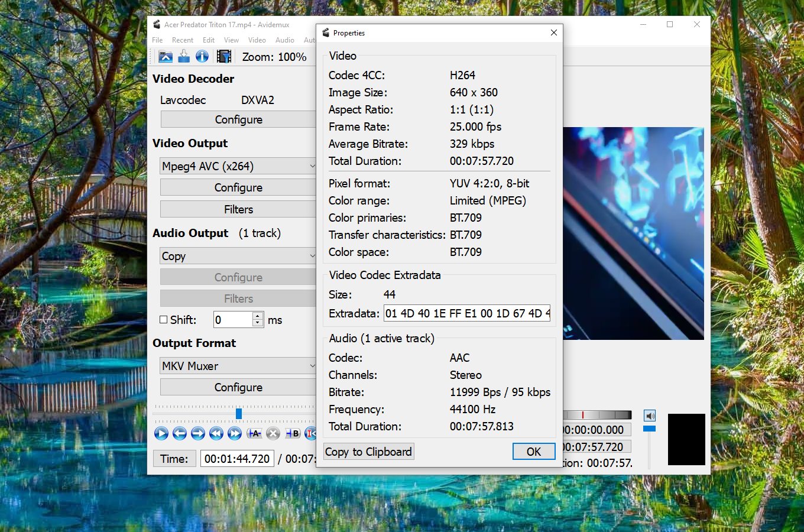The height and width of the screenshot is (532, 804).
Task: Advance one frame with right arrow
Action: pyautogui.click(x=198, y=433)
